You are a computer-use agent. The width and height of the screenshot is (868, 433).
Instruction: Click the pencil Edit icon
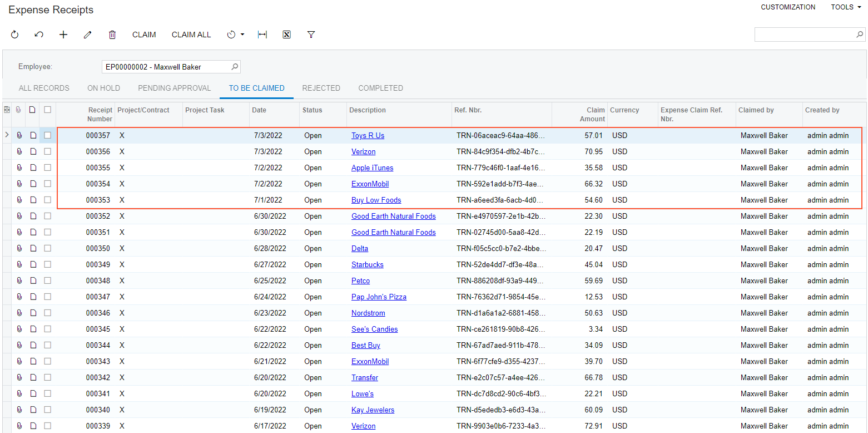pyautogui.click(x=87, y=35)
